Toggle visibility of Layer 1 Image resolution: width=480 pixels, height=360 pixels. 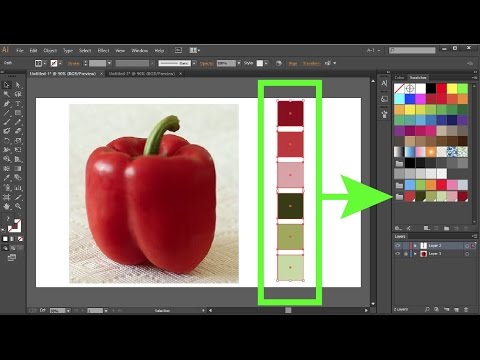tap(398, 254)
